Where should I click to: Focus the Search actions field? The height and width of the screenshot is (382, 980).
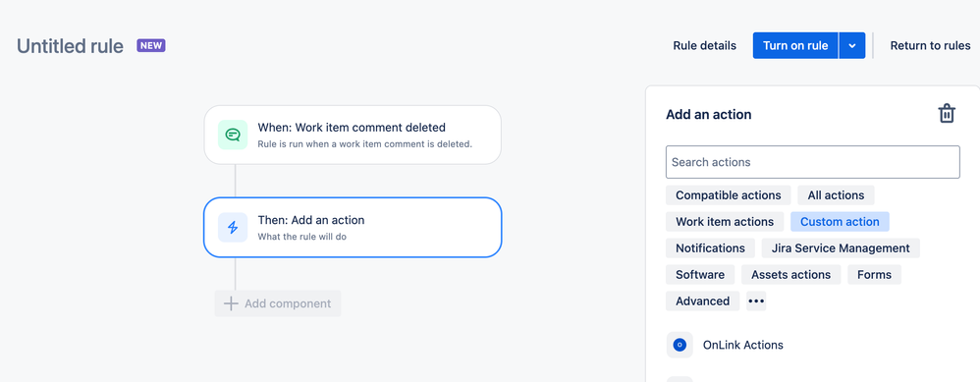tap(812, 162)
